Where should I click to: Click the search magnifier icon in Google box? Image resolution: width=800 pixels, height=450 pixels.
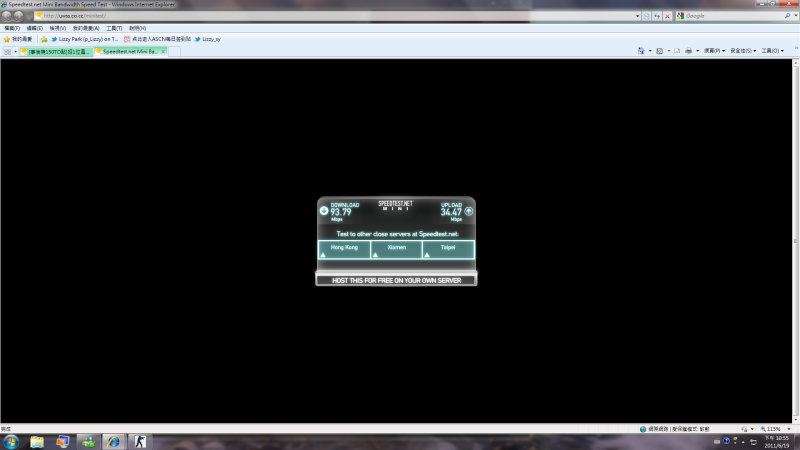(787, 16)
